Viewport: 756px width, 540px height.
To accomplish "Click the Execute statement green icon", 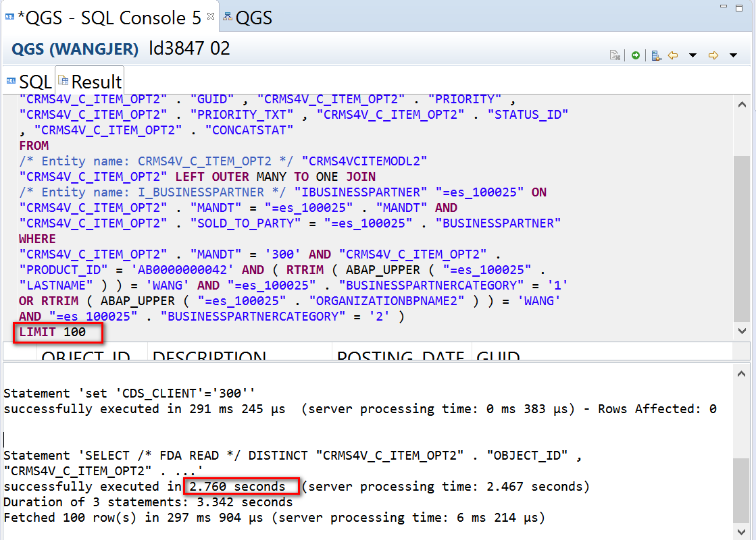I will pos(636,55).
